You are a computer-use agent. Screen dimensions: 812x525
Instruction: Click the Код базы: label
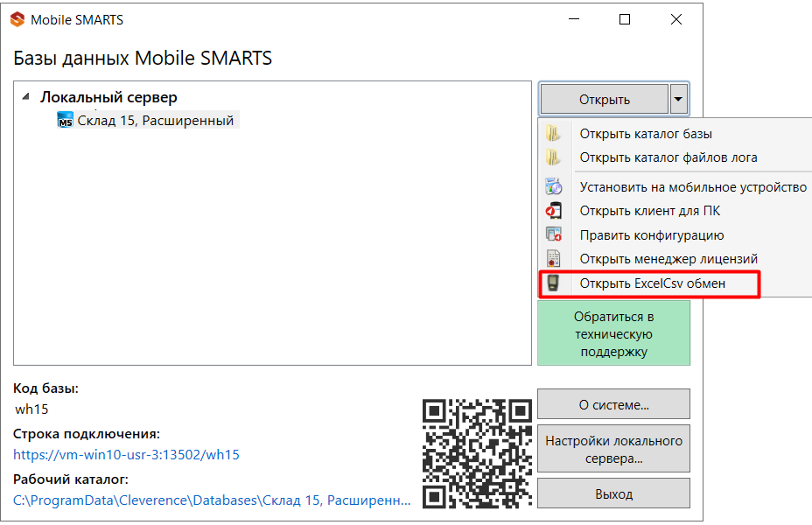45,388
